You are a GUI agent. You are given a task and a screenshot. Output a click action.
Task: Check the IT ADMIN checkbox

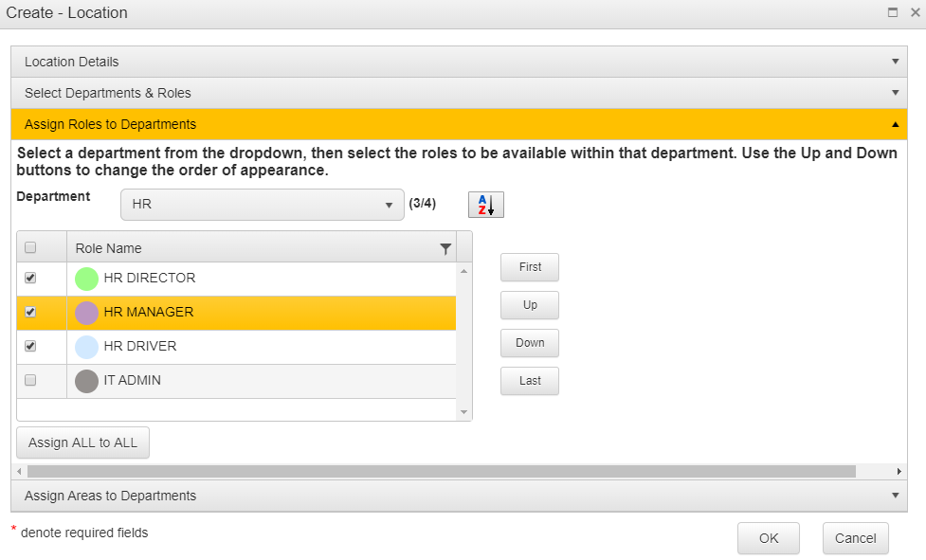(x=30, y=380)
